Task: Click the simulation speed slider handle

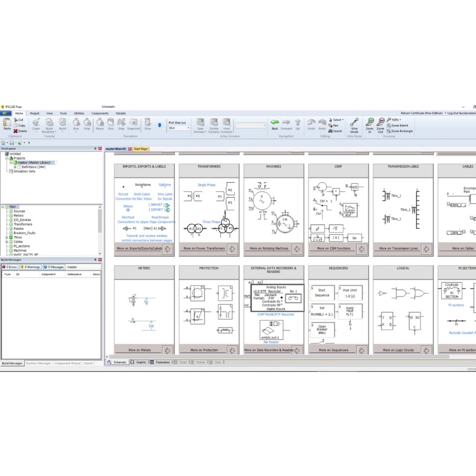Action: tap(160, 125)
